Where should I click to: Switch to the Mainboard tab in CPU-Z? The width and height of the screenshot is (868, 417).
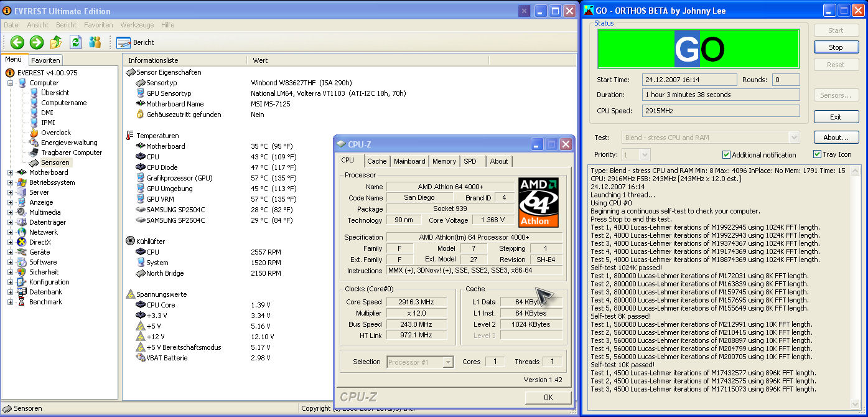click(x=409, y=161)
